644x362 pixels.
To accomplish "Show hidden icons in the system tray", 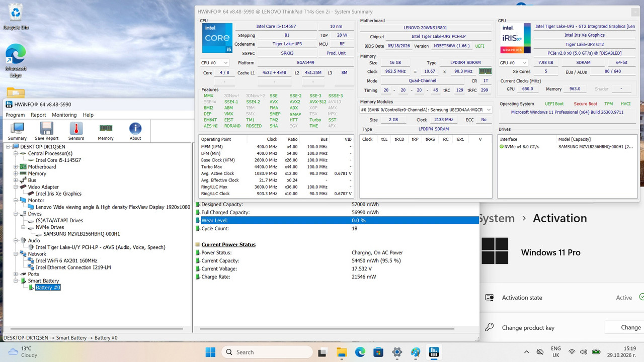I will [526, 352].
